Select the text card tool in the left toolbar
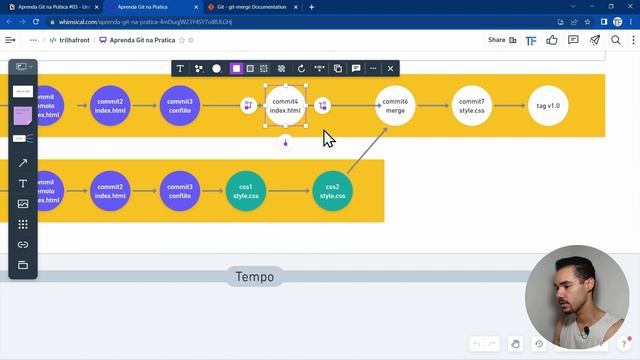 click(x=23, y=91)
